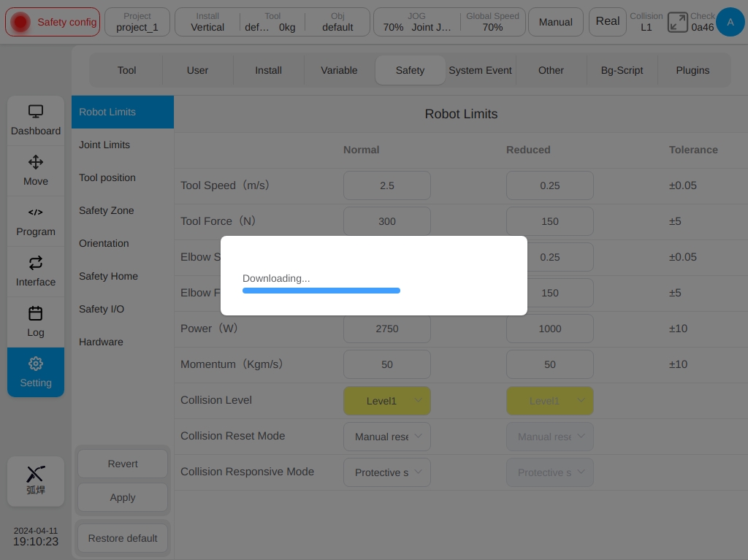Open the Interface swap-arrows icon
This screenshot has height=560, width=748.
pos(35,263)
